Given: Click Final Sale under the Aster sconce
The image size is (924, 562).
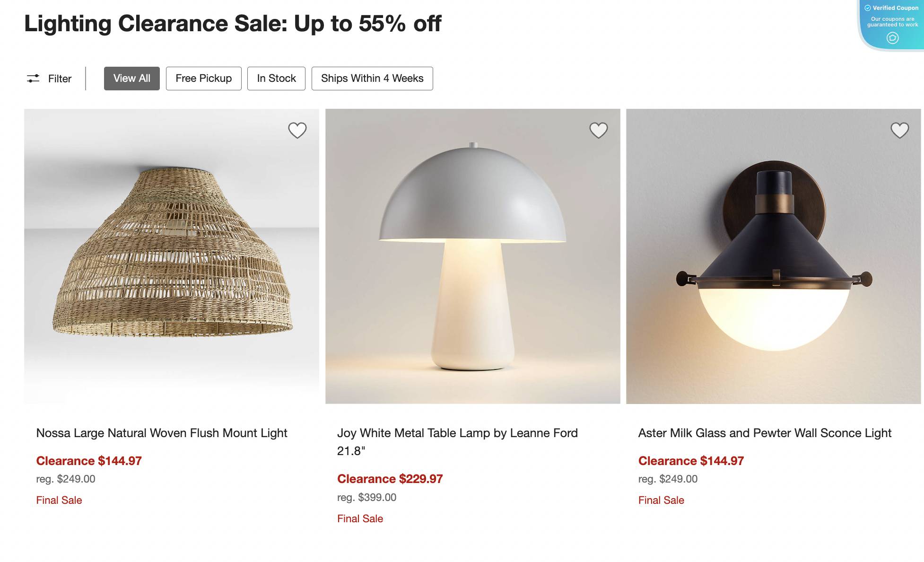Looking at the screenshot, I should tap(661, 500).
